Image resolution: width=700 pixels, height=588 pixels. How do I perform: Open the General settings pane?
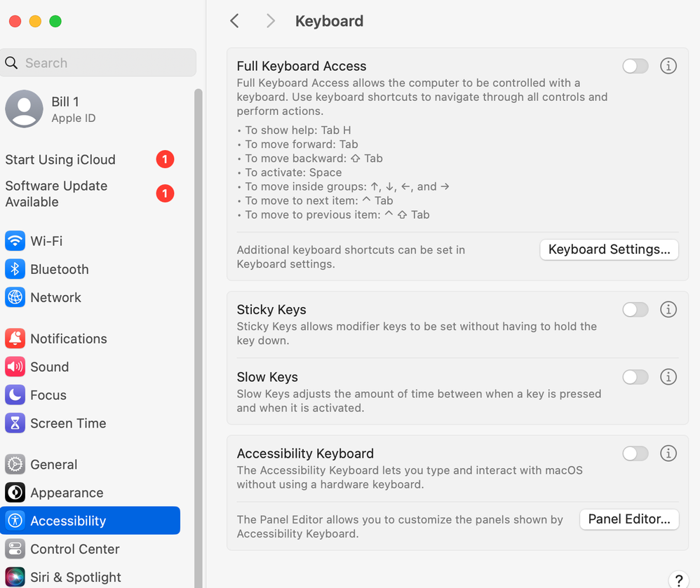pyautogui.click(x=53, y=465)
